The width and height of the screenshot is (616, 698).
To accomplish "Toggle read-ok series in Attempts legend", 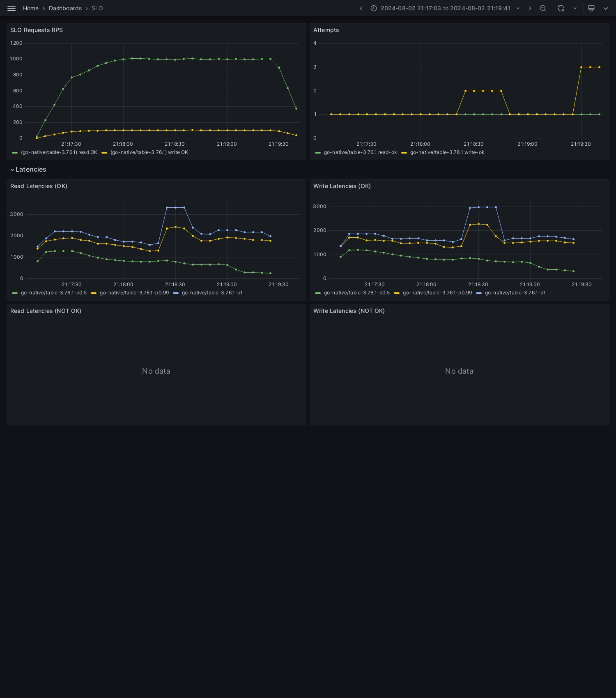I will pos(361,152).
